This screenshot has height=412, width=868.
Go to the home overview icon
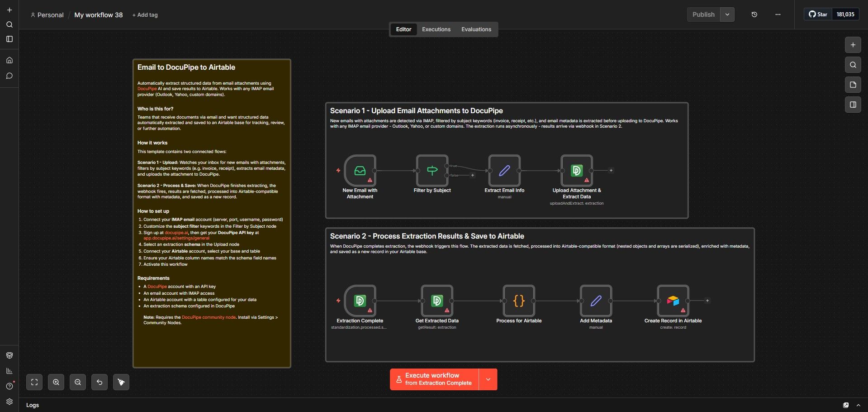[x=9, y=59]
